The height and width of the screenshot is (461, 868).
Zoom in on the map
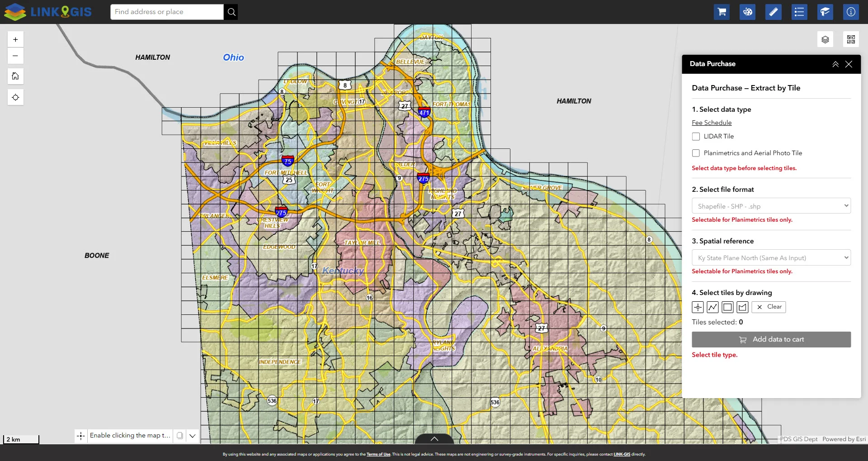coord(15,39)
